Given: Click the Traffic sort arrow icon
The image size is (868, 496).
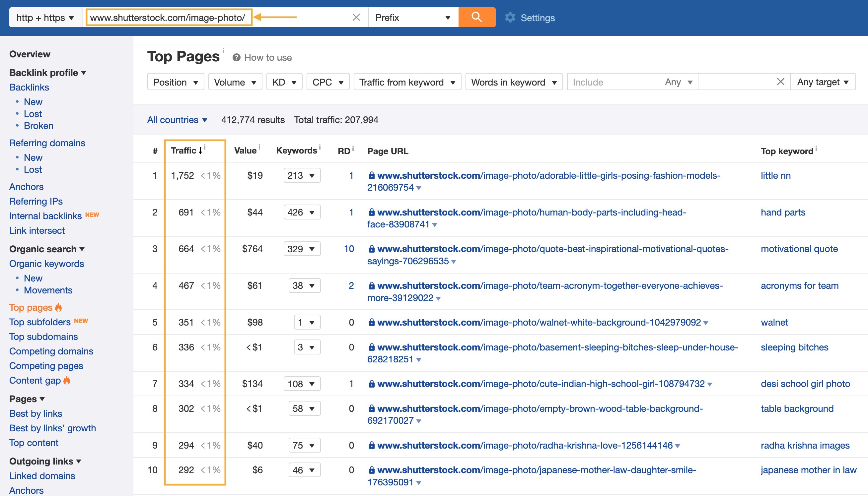Looking at the screenshot, I should [x=200, y=151].
